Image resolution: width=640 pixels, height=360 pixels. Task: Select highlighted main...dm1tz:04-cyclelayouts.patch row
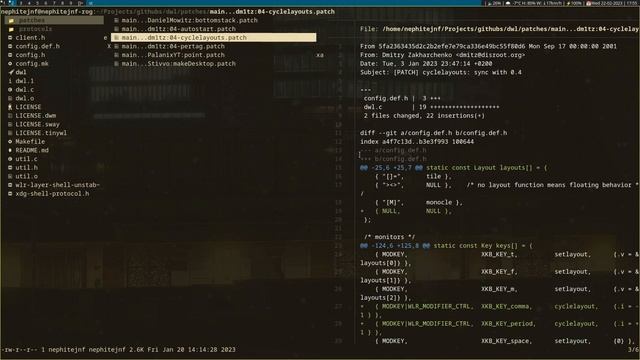(213, 38)
